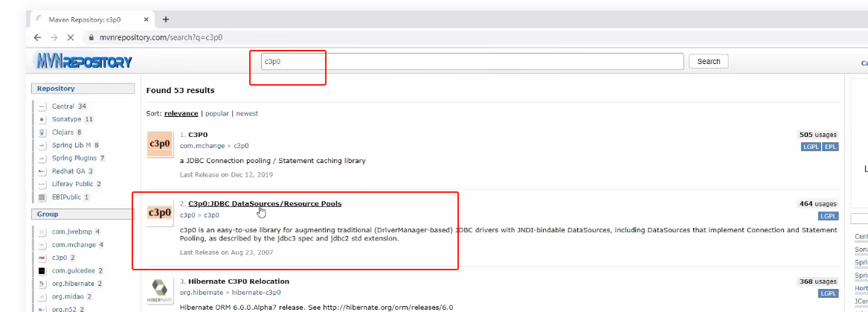Click 'Last Release on Aug 23, 2007' text
Screen dimensions: 868x312
click(226, 252)
